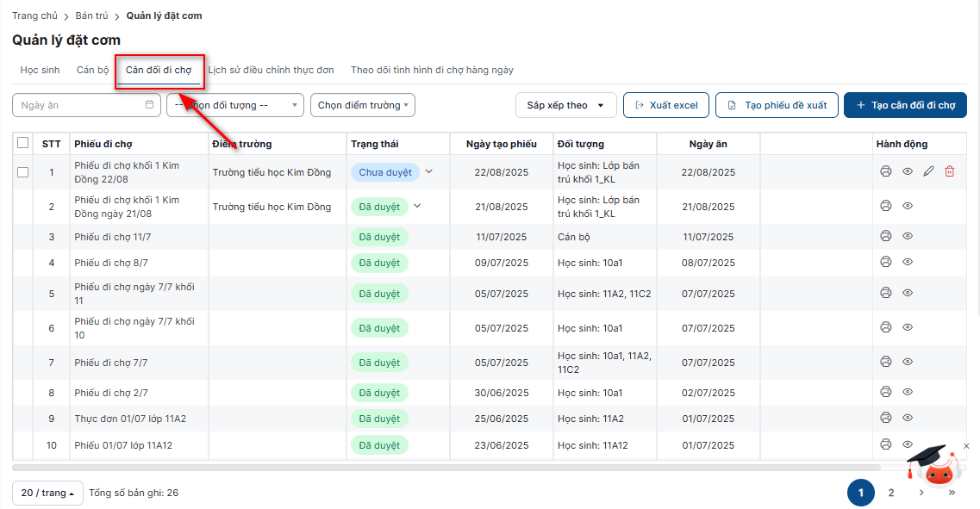980x509 pixels.
Task: Expand the Chưa duyệt status dropdown
Action: point(429,172)
